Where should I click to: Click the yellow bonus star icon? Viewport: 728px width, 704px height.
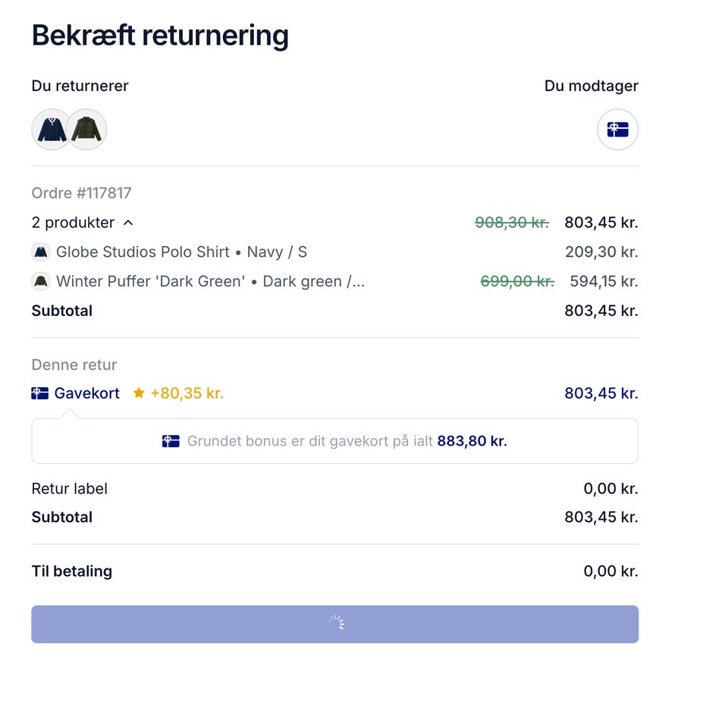pyautogui.click(x=139, y=393)
